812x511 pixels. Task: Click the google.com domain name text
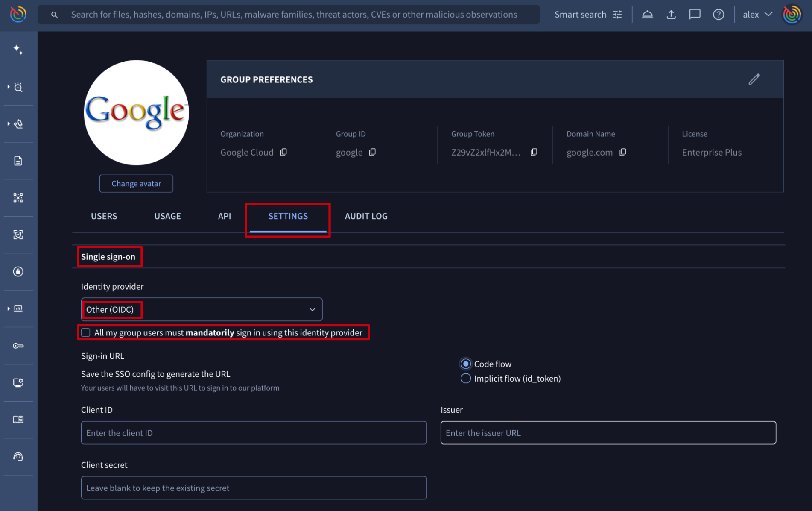(590, 153)
